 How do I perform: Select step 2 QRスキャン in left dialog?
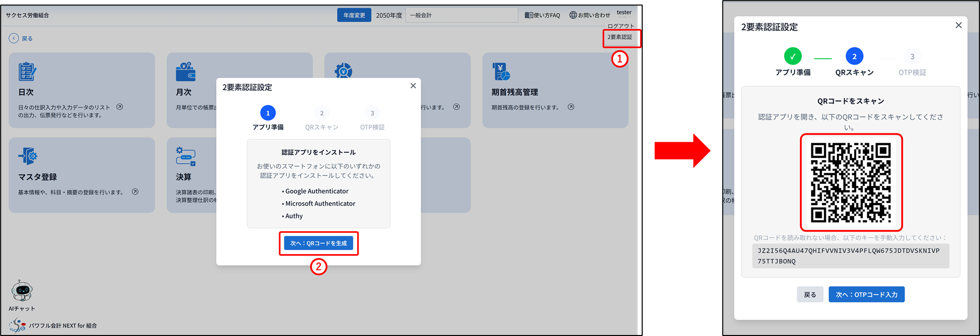tap(322, 113)
